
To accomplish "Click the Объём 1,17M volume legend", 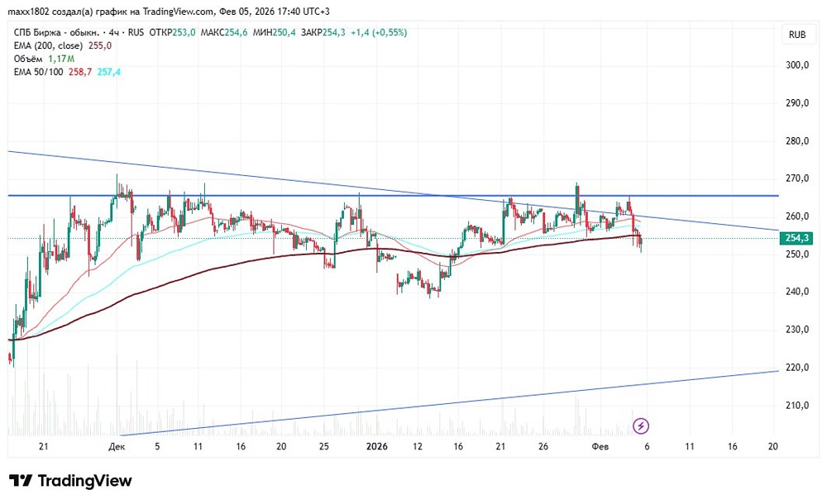I will pyautogui.click(x=44, y=59).
